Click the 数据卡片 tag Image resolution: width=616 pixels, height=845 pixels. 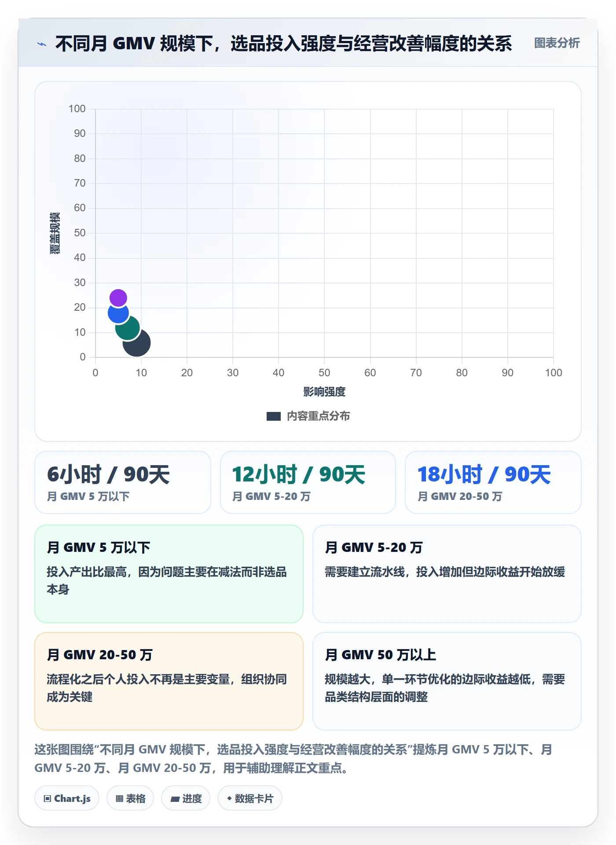click(x=250, y=798)
